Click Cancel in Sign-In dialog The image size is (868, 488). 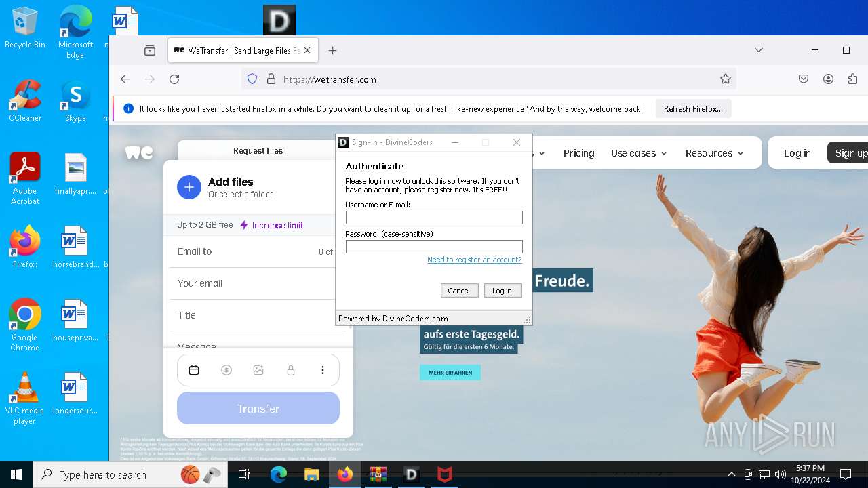point(458,290)
